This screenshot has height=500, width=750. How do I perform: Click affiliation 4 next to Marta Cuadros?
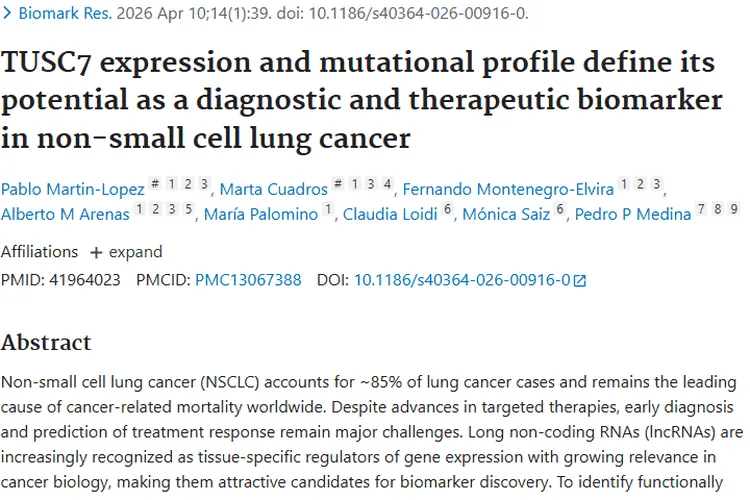tap(387, 184)
